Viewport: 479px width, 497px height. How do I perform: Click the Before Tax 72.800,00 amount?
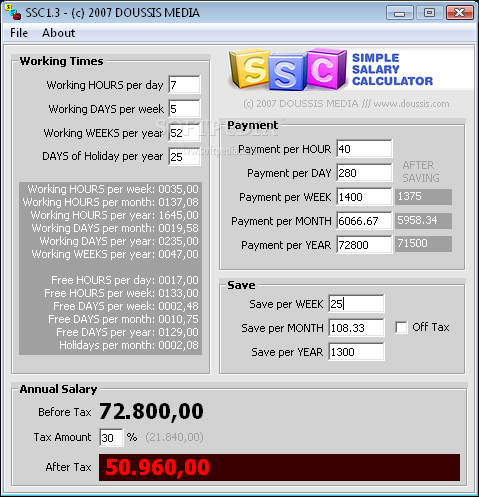151,411
